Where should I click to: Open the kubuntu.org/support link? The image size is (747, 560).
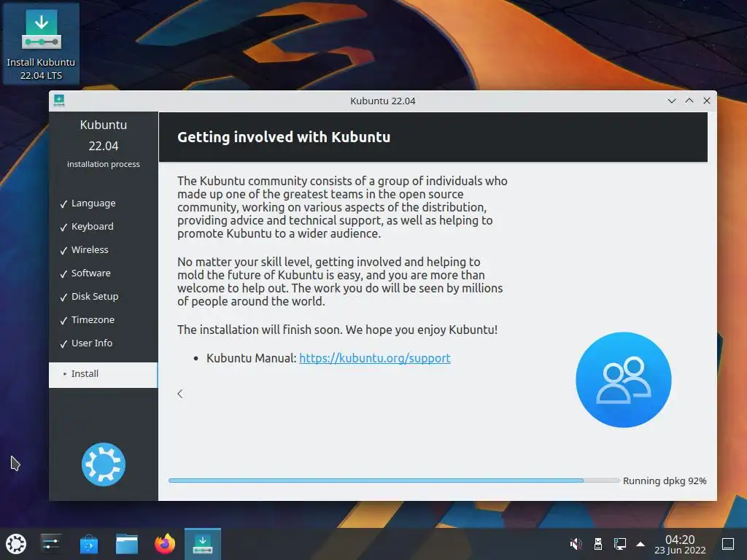click(x=374, y=358)
